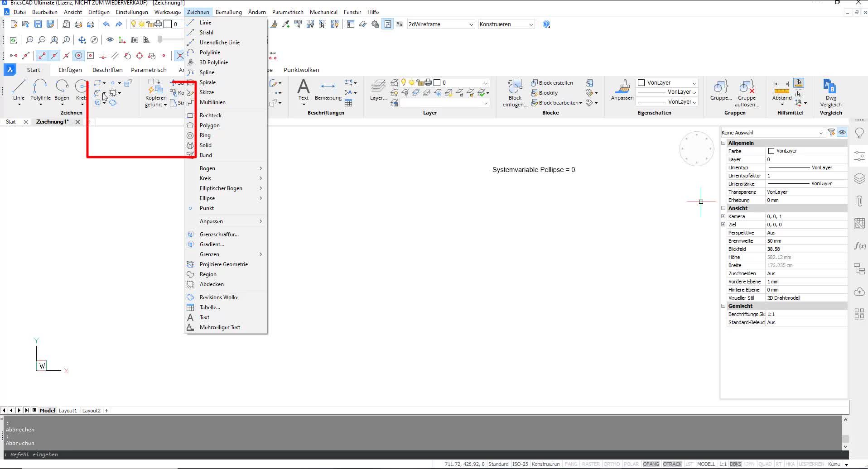868x469 pixels.
Task: Toggle POLAR in the status bar
Action: (x=631, y=464)
